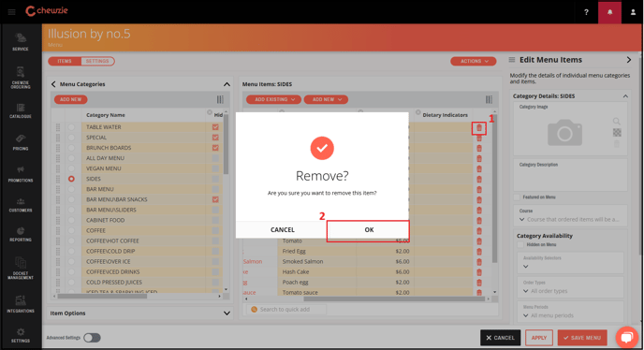644x350 pixels.
Task: Click the Save Menu button
Action: 582,338
